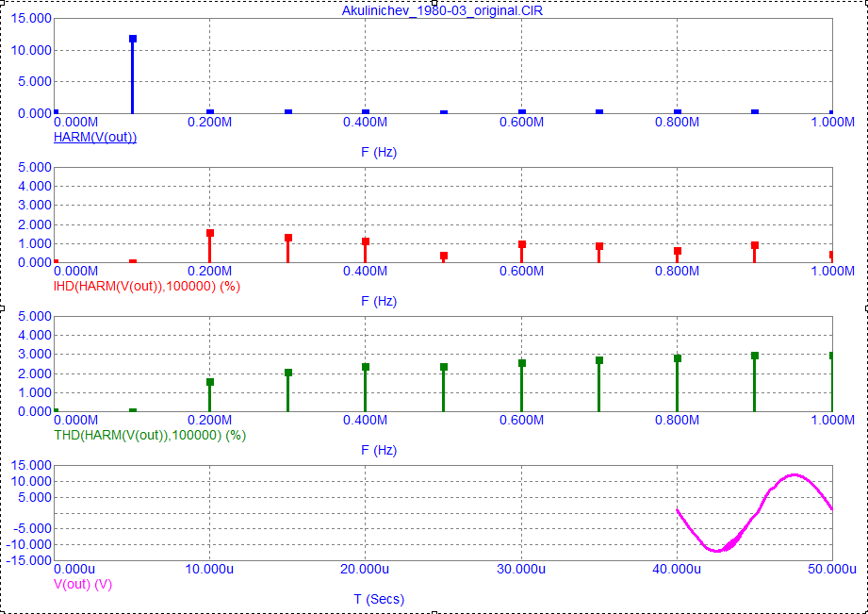Select the green THD(HARM(V(out)),100000) (%) label
This screenshot has height=614, width=868.
(150, 435)
